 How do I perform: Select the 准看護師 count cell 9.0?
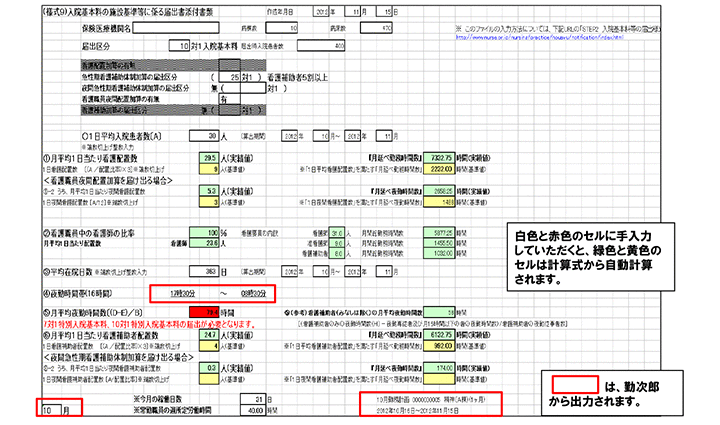[337, 243]
